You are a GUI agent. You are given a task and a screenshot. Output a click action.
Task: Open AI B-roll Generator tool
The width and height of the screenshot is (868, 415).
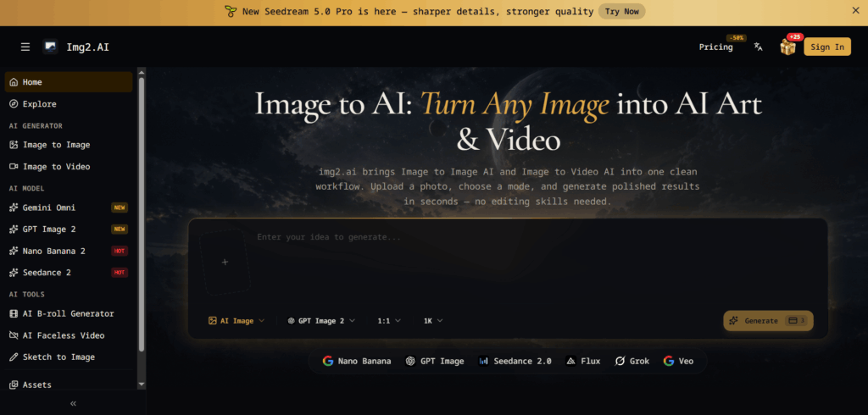pyautogui.click(x=69, y=313)
